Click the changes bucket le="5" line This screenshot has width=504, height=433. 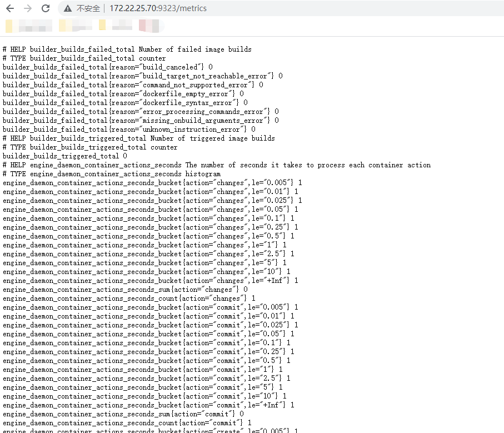click(144, 262)
